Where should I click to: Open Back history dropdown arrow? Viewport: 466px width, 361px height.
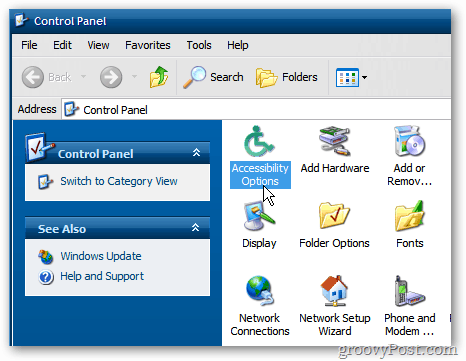coord(84,77)
